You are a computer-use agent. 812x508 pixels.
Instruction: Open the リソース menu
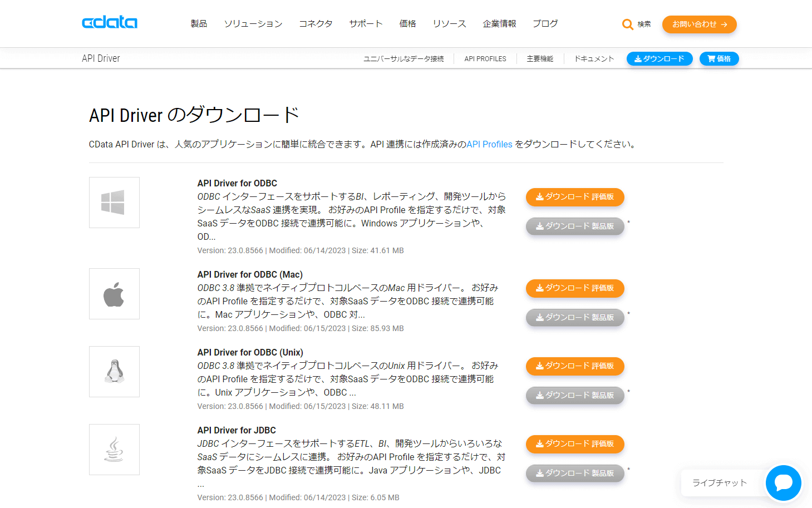(449, 24)
